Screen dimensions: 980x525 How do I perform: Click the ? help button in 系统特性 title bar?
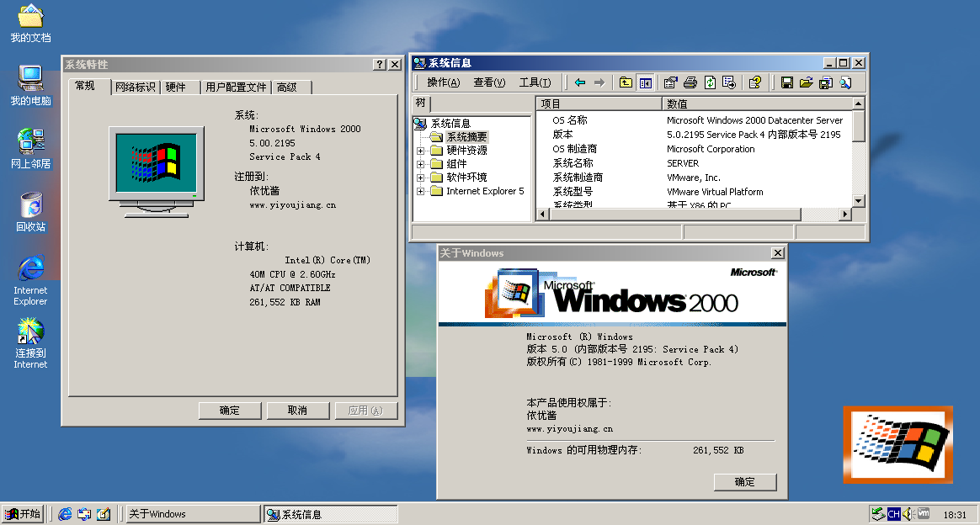point(380,64)
